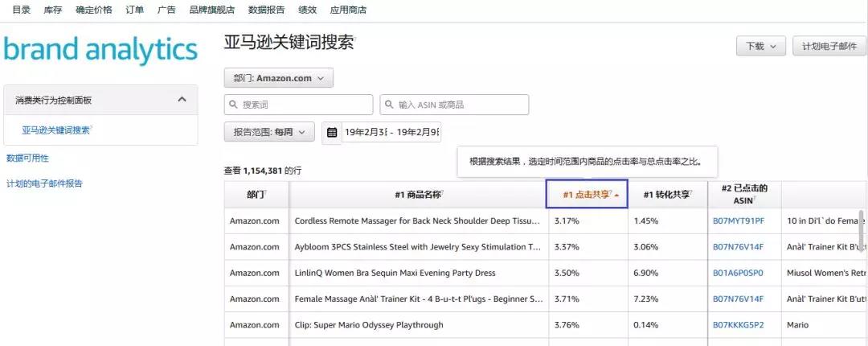This screenshot has height=346, width=868.
Task: Click the 计划电子邮件 button
Action: coord(829,46)
